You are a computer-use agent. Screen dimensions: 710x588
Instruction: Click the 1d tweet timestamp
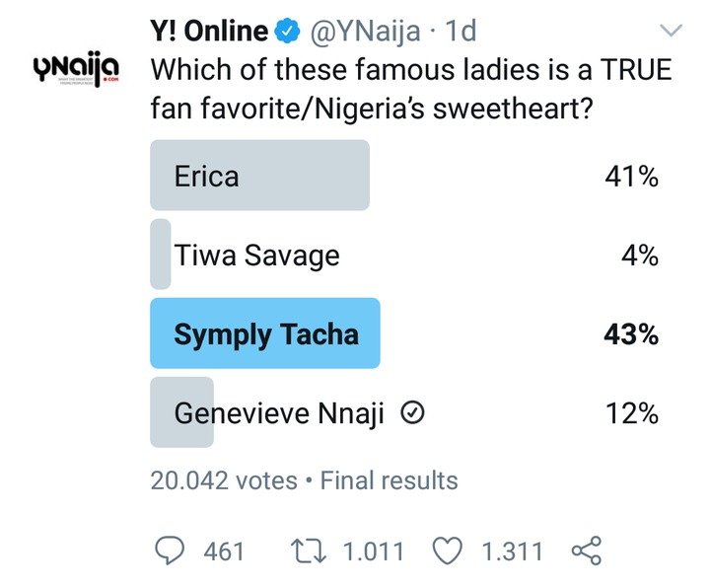click(461, 32)
